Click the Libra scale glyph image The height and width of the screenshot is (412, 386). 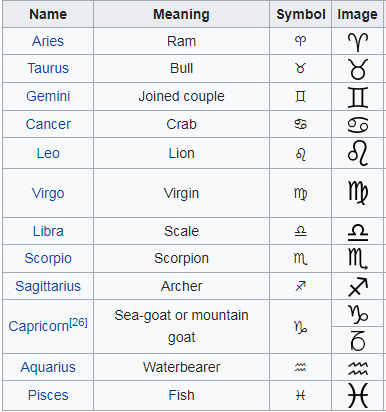point(358,232)
